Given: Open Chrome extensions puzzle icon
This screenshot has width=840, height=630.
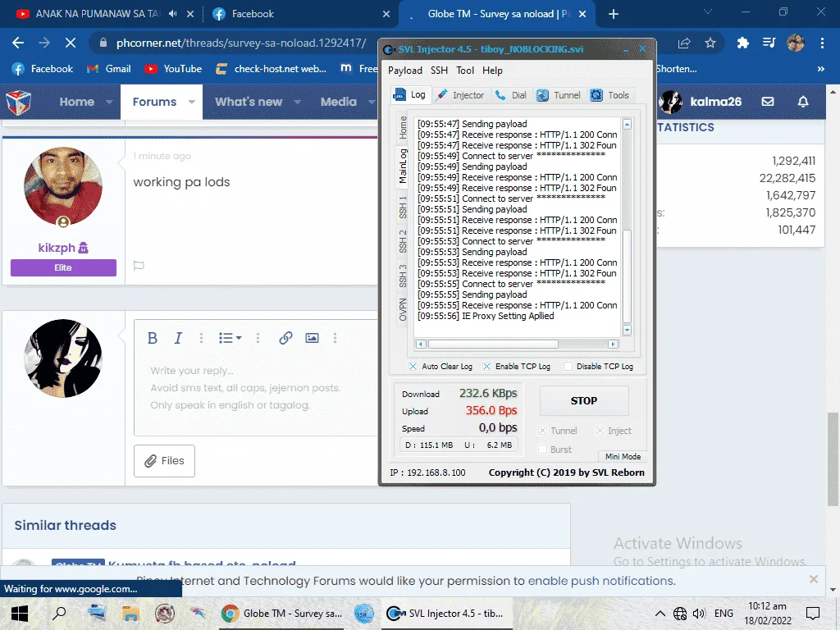Looking at the screenshot, I should click(x=742, y=43).
